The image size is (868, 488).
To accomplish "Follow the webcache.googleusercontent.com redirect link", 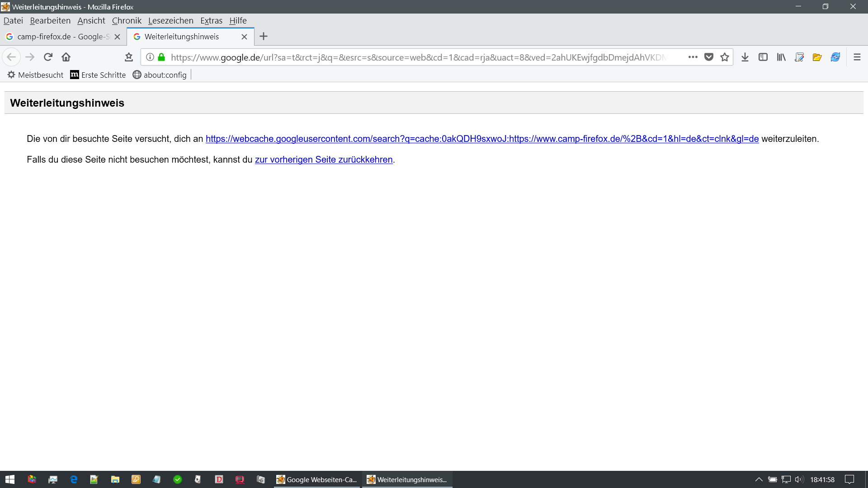I will click(482, 139).
